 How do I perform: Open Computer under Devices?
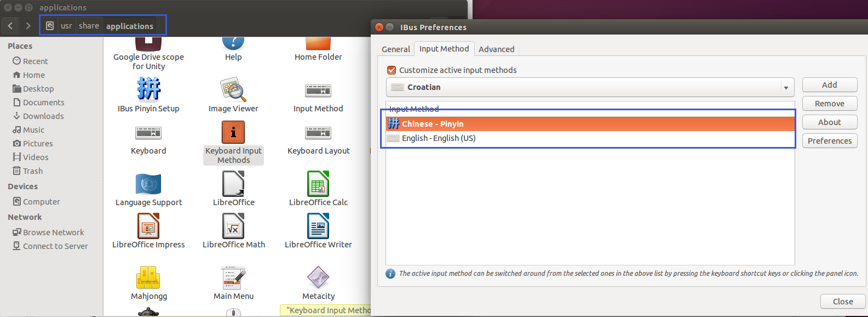[x=42, y=202]
